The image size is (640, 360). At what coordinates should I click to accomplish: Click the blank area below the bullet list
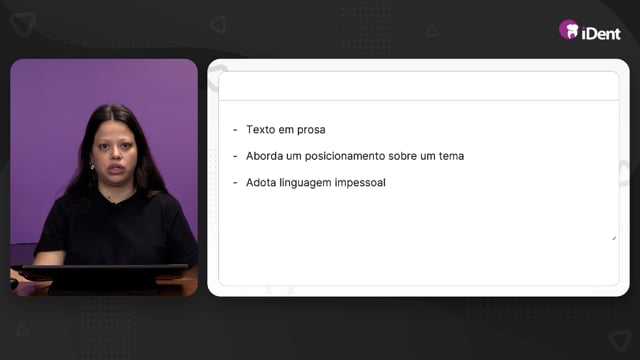click(419, 237)
